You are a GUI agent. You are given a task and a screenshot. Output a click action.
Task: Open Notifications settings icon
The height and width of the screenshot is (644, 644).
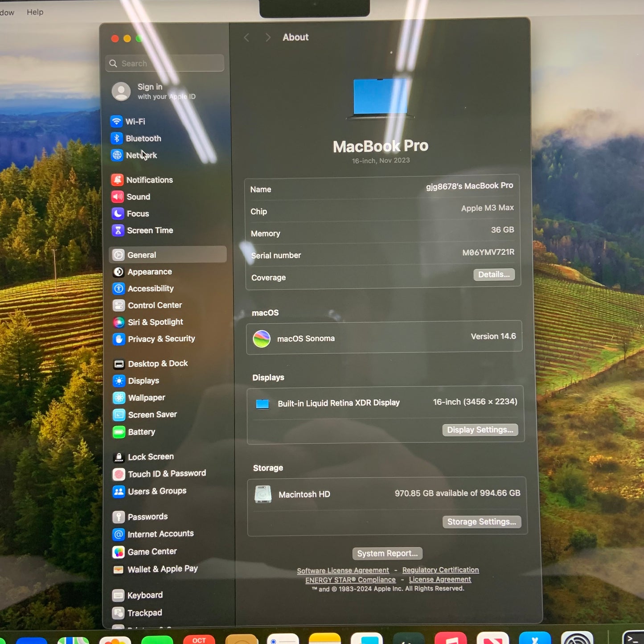click(117, 180)
